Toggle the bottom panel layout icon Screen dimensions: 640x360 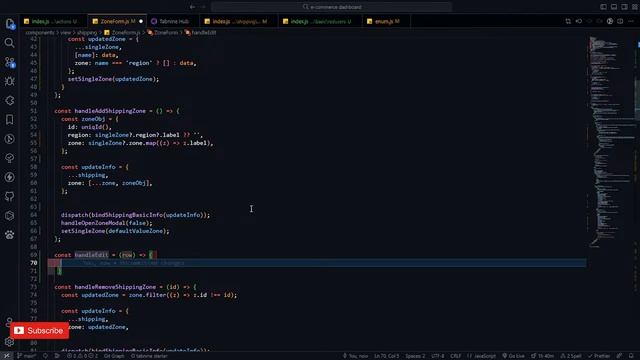click(614, 7)
